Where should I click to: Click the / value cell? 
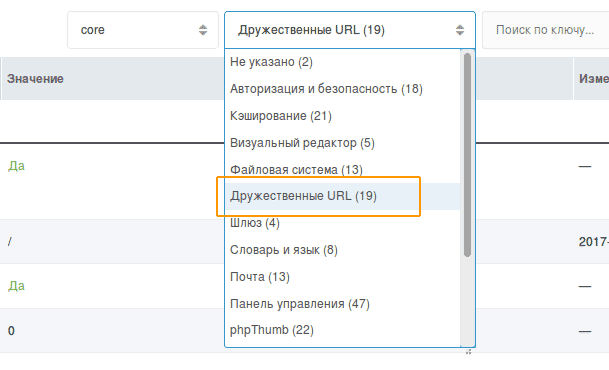[x=10, y=242]
